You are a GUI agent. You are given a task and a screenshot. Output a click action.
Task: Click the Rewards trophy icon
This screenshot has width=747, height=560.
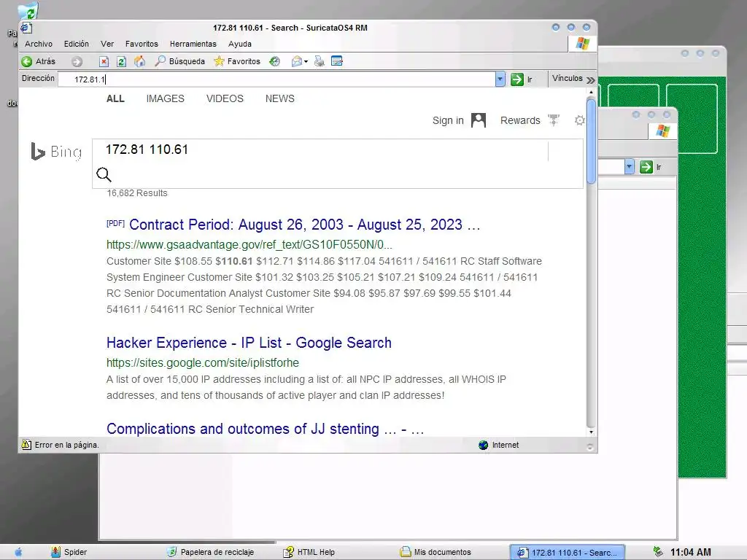[554, 120]
